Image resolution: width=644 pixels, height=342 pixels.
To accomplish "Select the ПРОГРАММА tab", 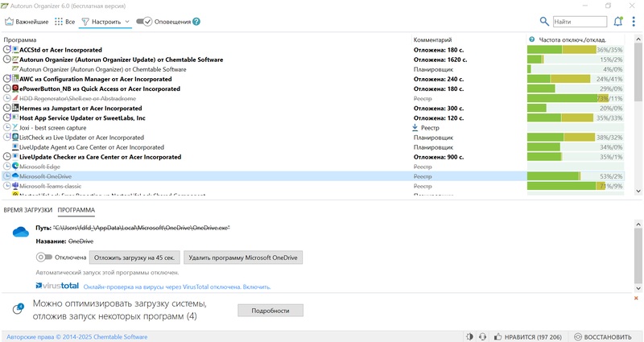I will (76, 210).
